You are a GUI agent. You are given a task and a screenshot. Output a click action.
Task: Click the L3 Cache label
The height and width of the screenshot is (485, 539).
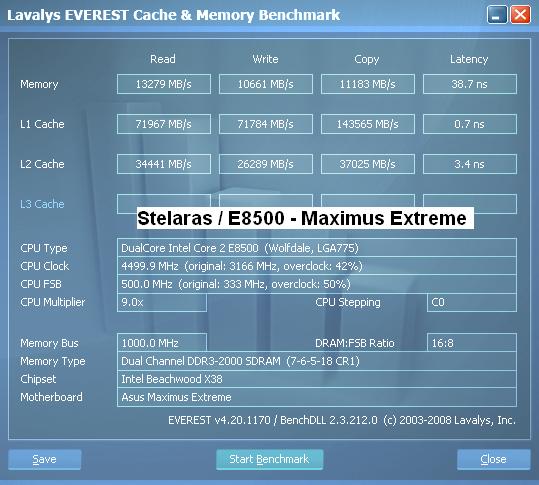[x=42, y=204]
